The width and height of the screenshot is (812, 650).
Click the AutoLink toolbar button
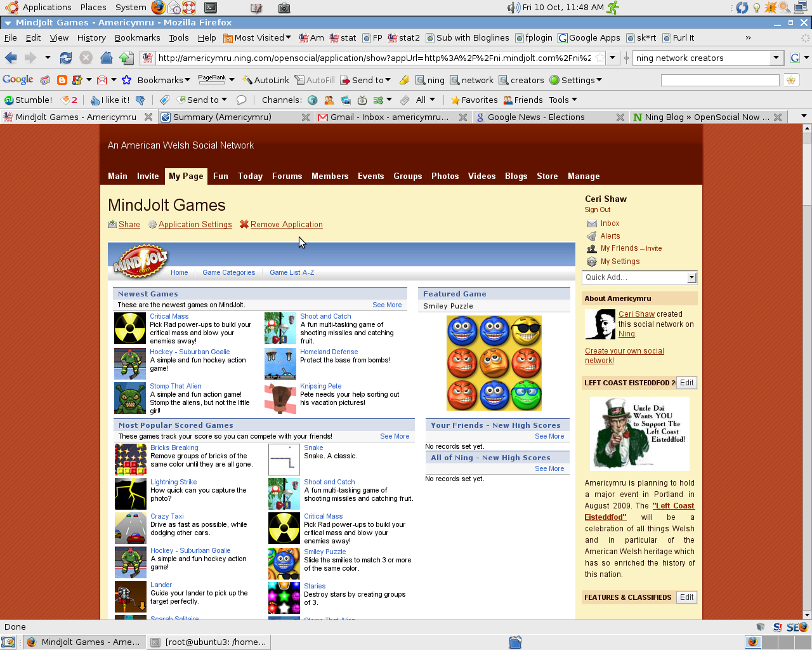click(266, 80)
